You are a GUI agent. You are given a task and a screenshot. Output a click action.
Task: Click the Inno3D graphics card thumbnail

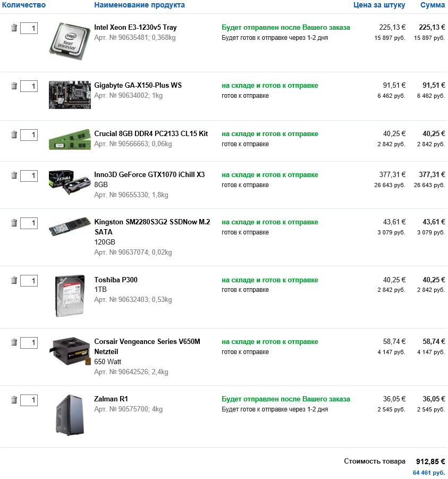(x=69, y=182)
